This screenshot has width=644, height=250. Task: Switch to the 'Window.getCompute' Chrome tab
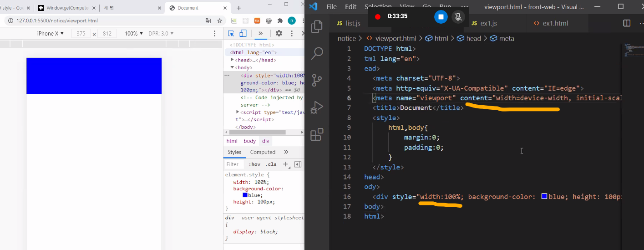point(66,8)
